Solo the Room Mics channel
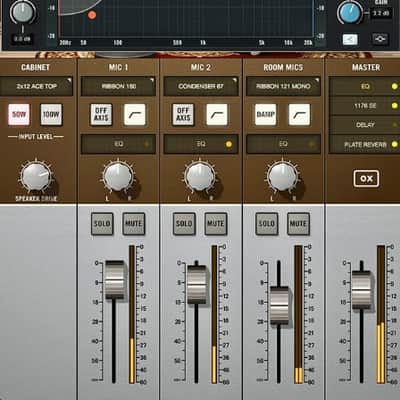The width and height of the screenshot is (400, 400). tap(267, 224)
